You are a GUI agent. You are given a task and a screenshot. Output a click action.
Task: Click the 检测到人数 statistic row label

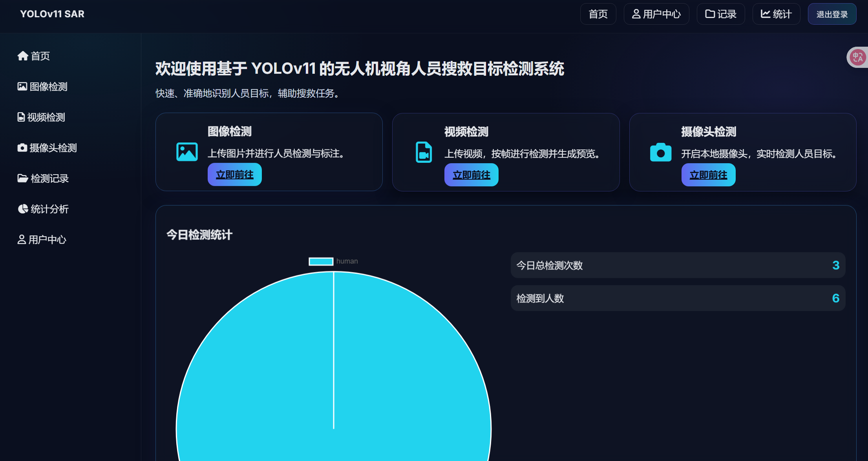click(540, 299)
